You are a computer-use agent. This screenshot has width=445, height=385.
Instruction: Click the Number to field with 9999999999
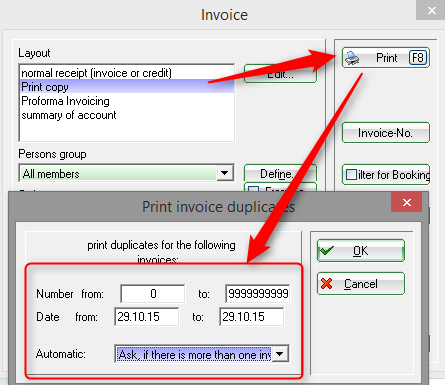pyautogui.click(x=258, y=294)
